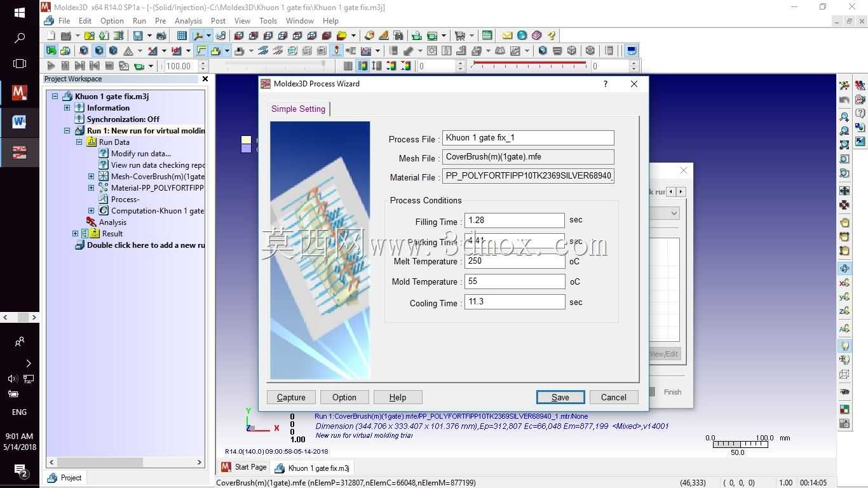This screenshot has height=488, width=868.
Task: Collapse the Run Data tree node
Action: pos(79,142)
